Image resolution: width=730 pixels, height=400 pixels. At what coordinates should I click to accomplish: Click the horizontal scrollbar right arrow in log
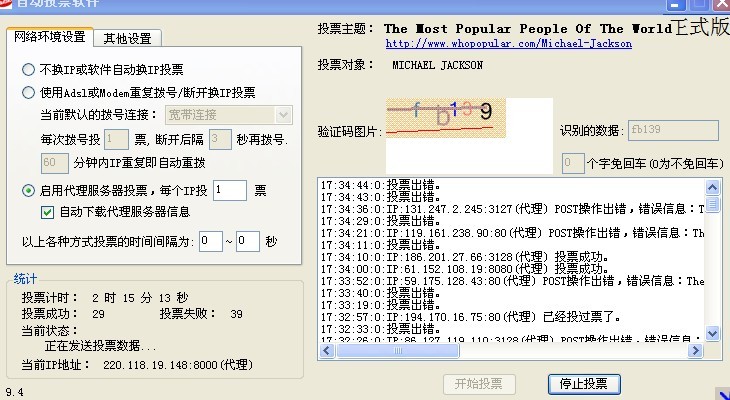click(x=695, y=351)
